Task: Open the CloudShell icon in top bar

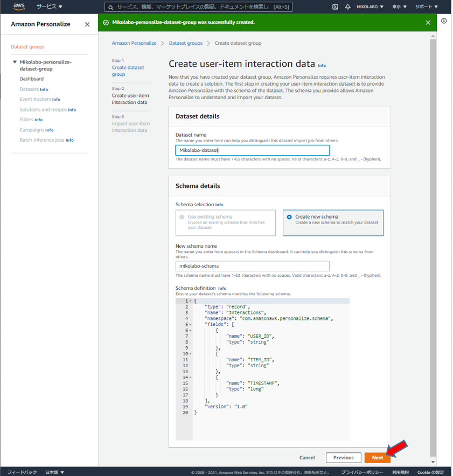Action: 336,6
